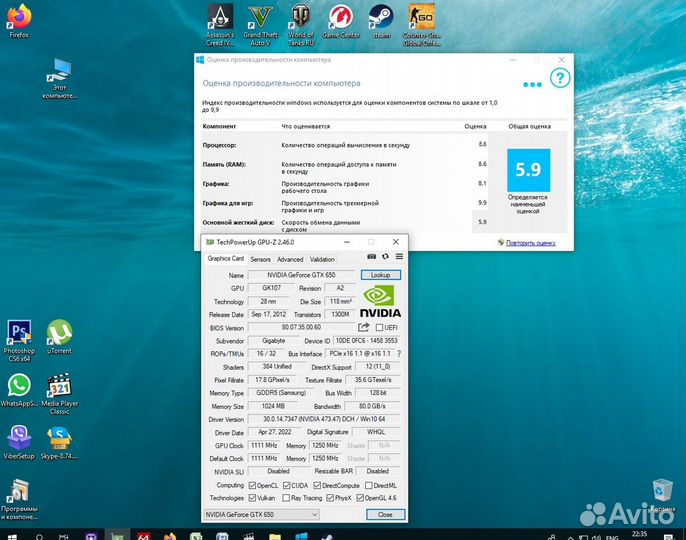This screenshot has width=686, height=540.
Task: Click the Driver Version field
Action: pyautogui.click(x=324, y=419)
